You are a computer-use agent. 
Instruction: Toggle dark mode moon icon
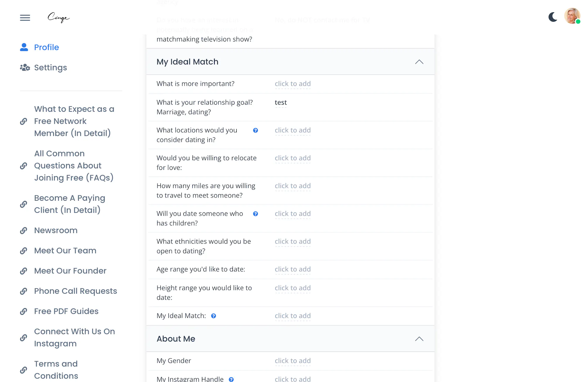pyautogui.click(x=553, y=17)
